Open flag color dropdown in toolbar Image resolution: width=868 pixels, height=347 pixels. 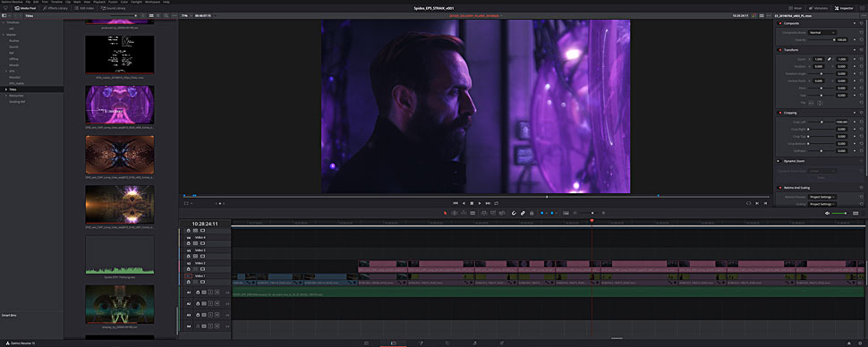[547, 213]
